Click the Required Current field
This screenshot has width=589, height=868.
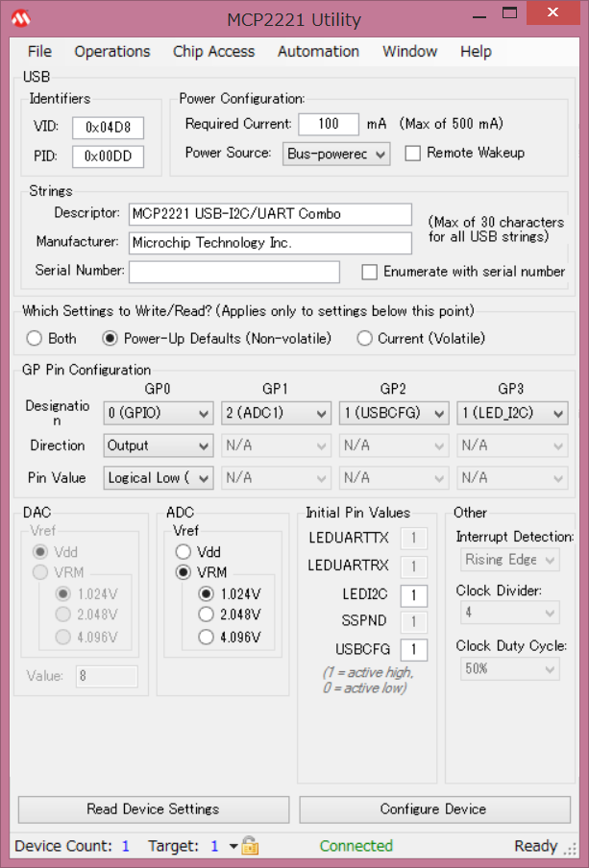point(329,124)
